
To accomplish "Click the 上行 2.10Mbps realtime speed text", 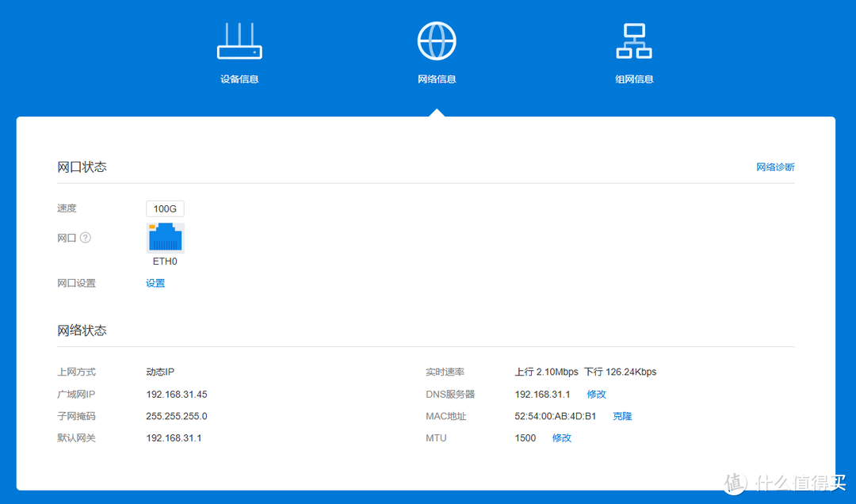I will 546,372.
